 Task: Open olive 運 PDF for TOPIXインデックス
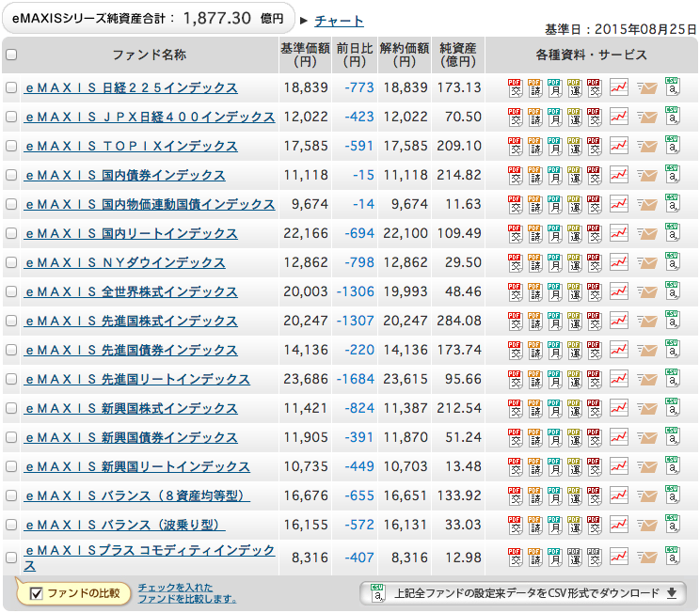click(x=574, y=146)
